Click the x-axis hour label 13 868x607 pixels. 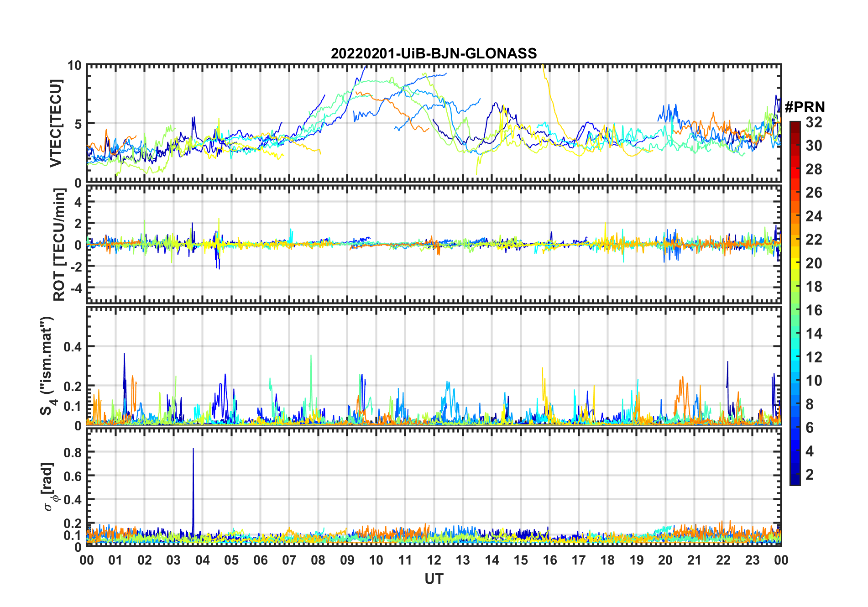click(463, 560)
